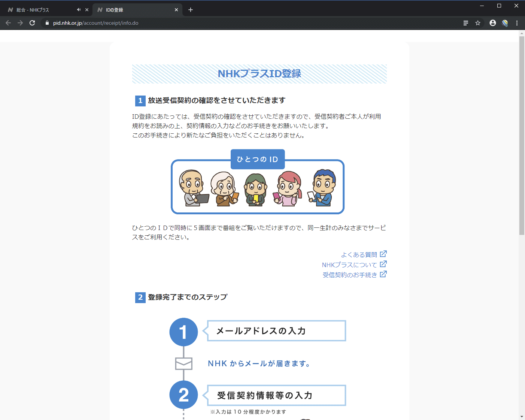The width and height of the screenshot is (525, 420).
Task: Click the red-haired woman with pink phone illustration
Action: (288, 188)
